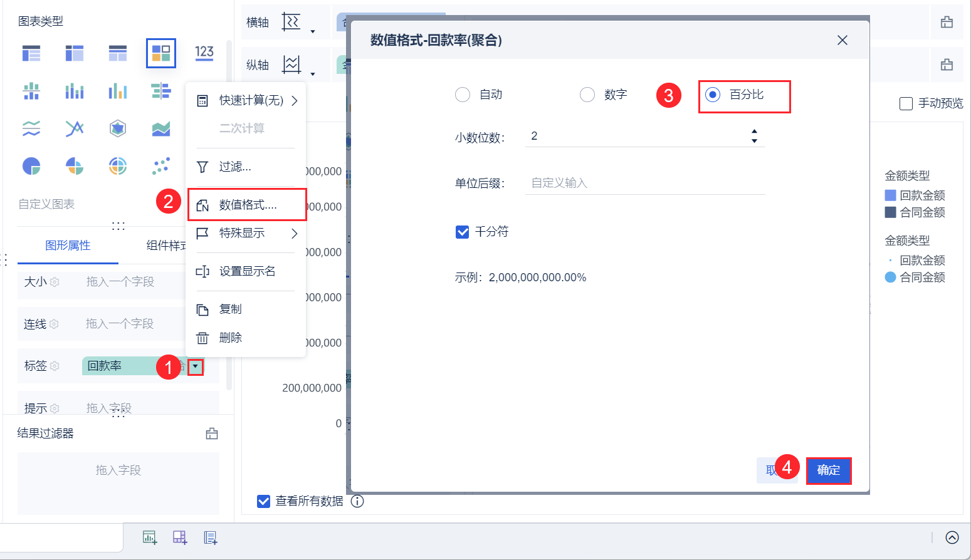Select the area chart type
Viewport: 971px width, 560px height.
161,128
